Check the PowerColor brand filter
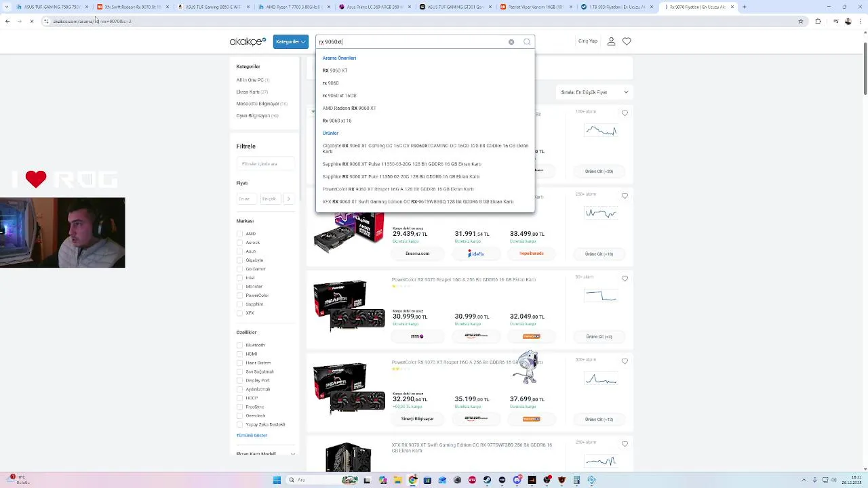 coord(239,296)
